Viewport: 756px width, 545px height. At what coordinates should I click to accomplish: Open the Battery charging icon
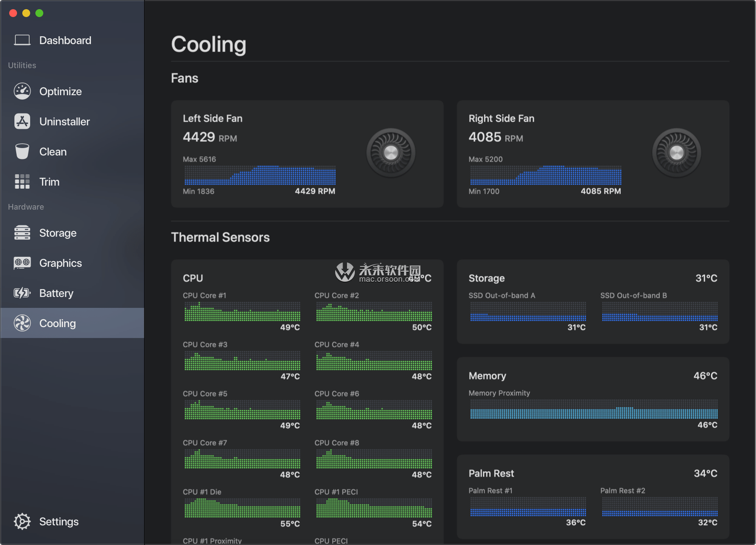pos(22,293)
